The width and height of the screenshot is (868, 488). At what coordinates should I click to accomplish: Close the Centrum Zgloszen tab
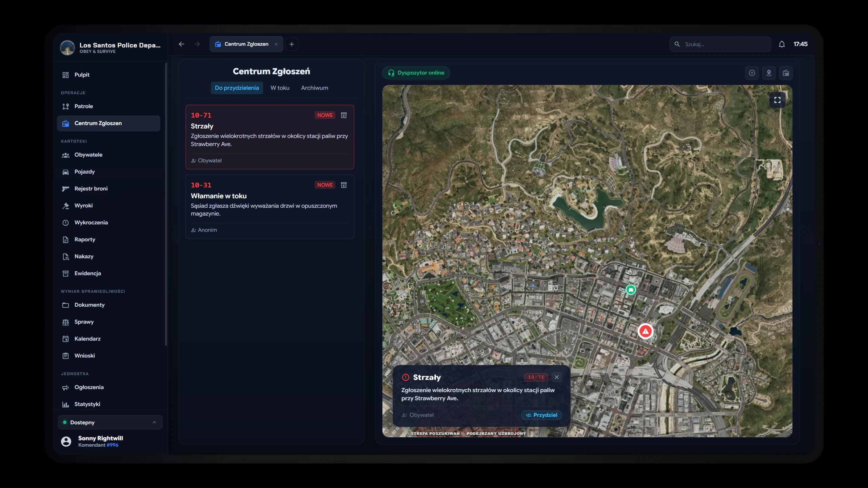(276, 44)
